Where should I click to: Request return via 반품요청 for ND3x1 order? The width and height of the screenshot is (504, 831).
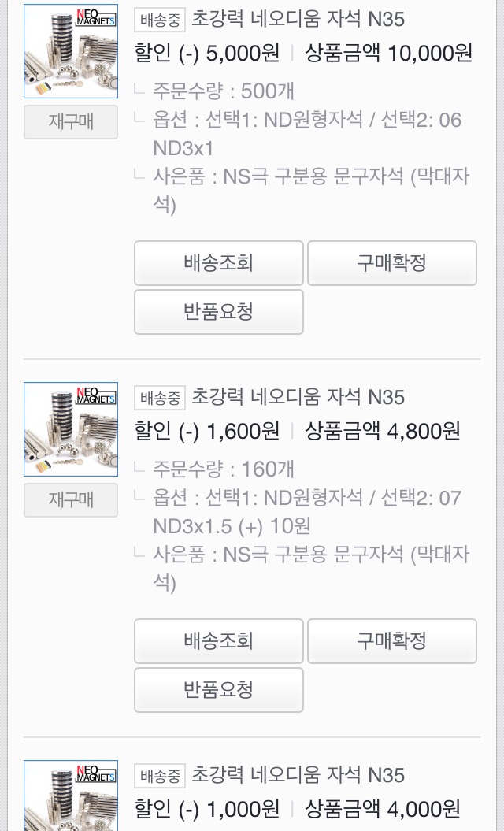coord(218,312)
